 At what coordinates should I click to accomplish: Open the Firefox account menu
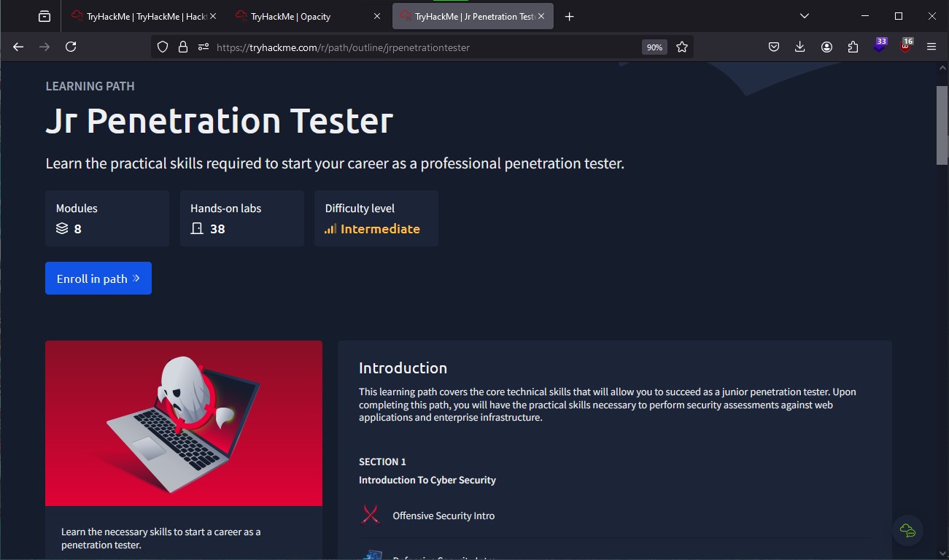tap(826, 47)
